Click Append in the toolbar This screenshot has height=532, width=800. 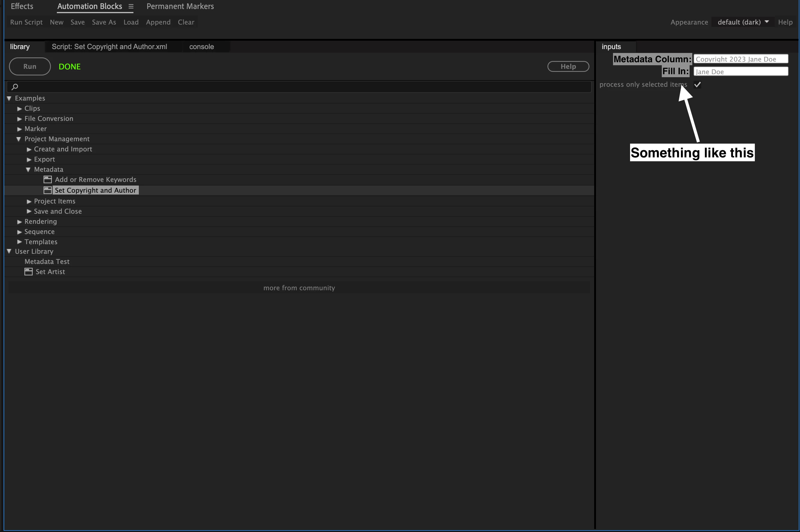pyautogui.click(x=158, y=22)
